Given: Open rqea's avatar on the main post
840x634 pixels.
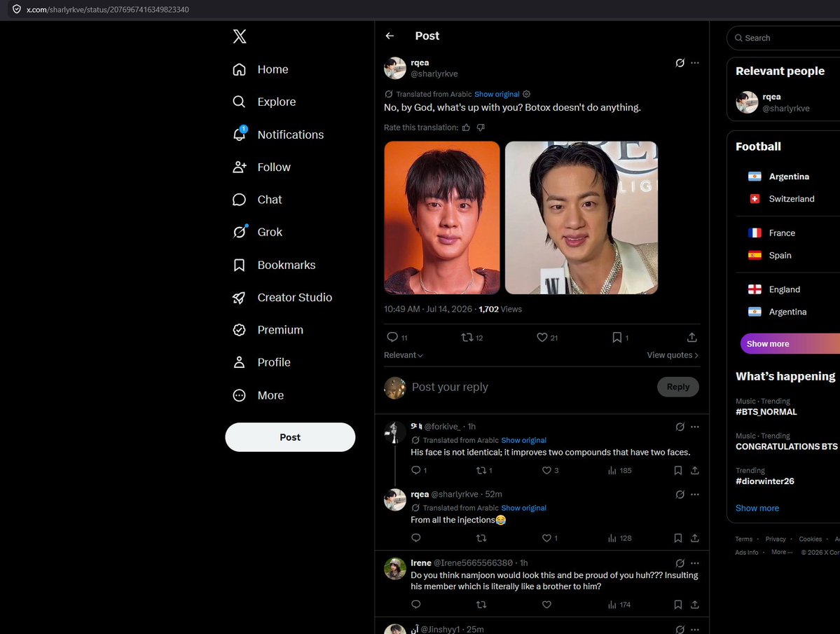Looking at the screenshot, I should pos(395,68).
